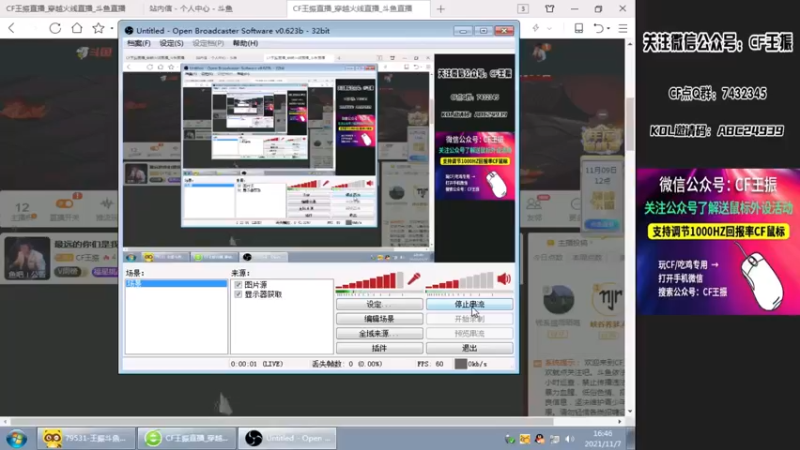
Task: Reload the page in the browser toolbar
Action: [55, 28]
